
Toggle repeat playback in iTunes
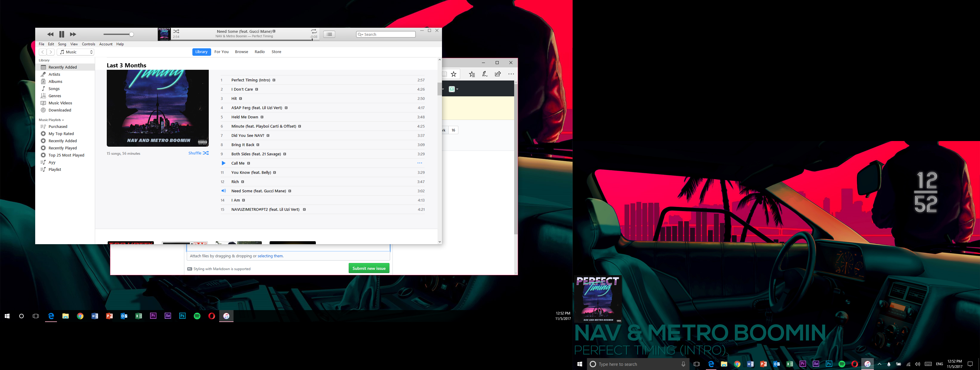click(x=314, y=31)
